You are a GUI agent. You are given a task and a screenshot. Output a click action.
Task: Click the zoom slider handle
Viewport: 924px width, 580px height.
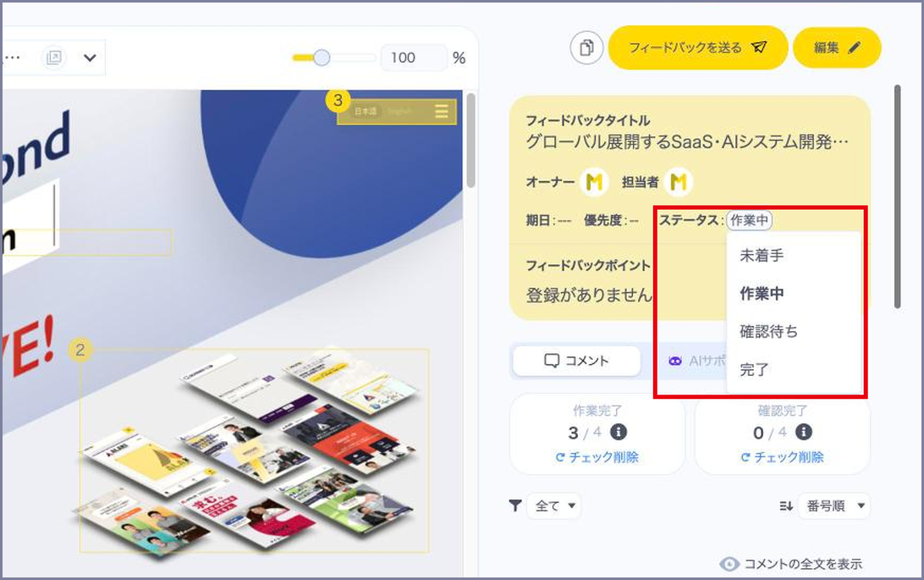click(x=322, y=58)
